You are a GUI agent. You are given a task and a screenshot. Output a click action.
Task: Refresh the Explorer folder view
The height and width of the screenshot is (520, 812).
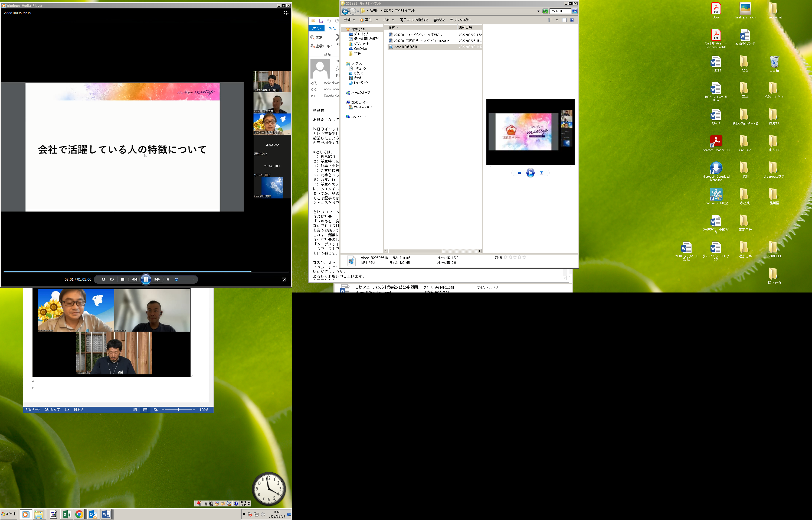coord(545,11)
